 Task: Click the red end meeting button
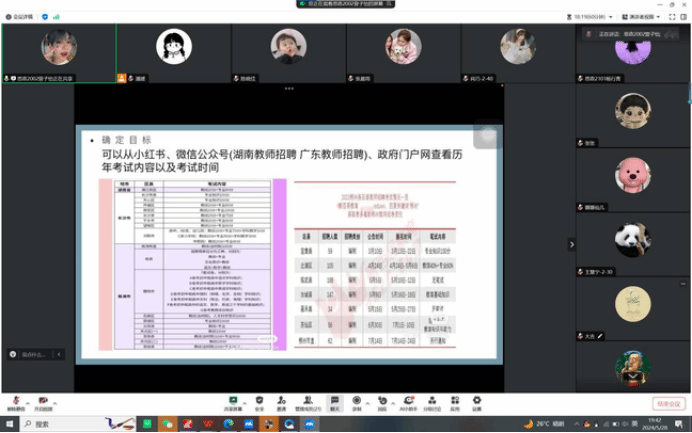pyautogui.click(x=668, y=403)
